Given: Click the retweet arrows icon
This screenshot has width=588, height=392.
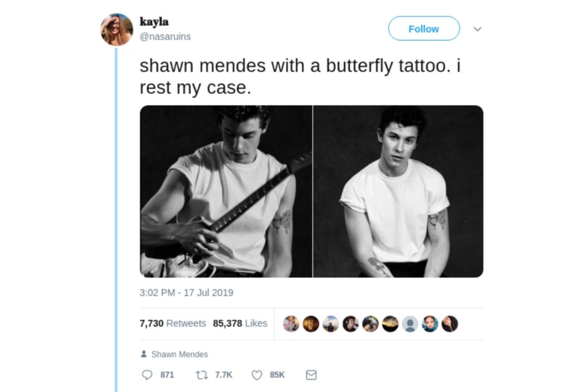Looking at the screenshot, I should tap(202, 375).
